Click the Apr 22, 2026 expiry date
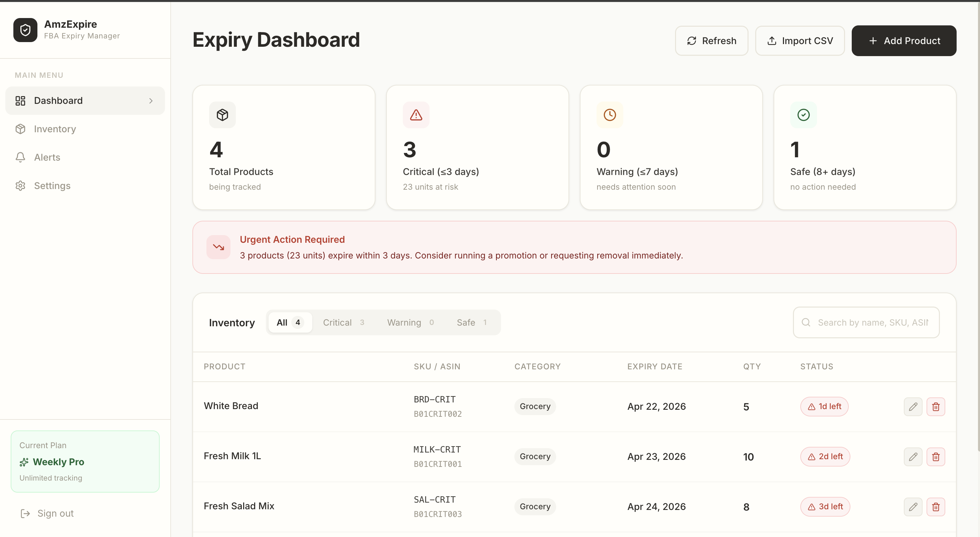Image resolution: width=980 pixels, height=537 pixels. coord(656,407)
